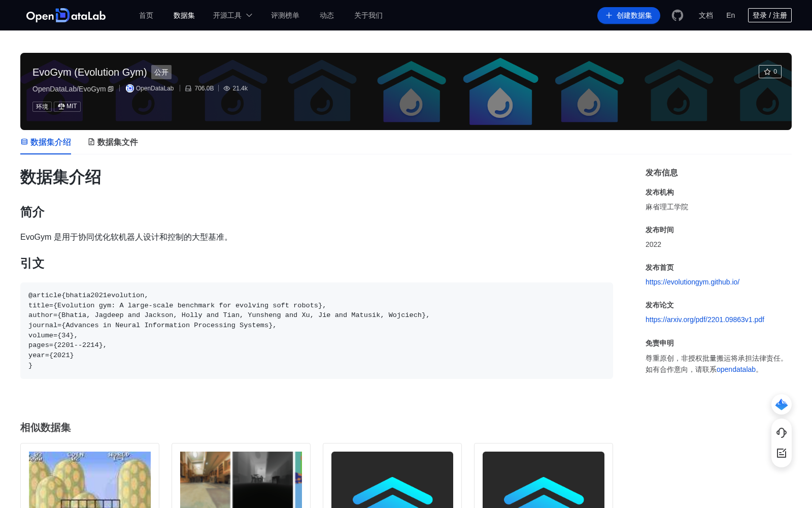Click the file icon beside 数据集文件
Viewport: 812px width, 508px height.
(91, 142)
